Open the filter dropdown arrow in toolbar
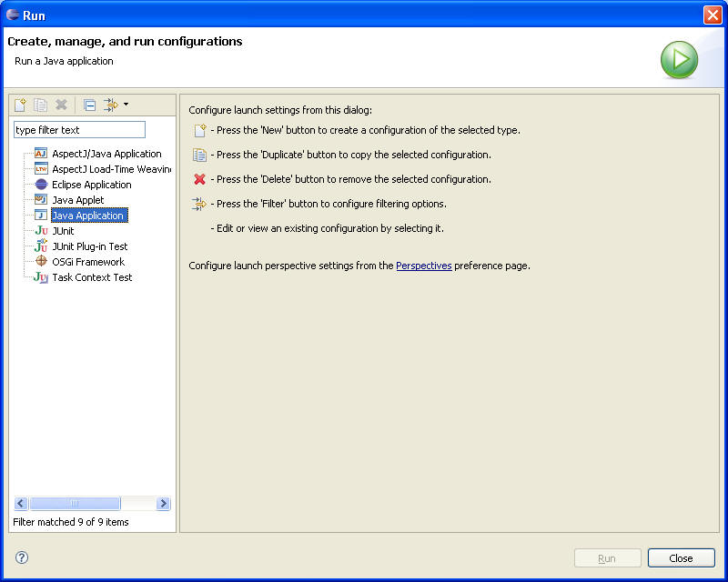This screenshot has width=728, height=582. coord(126,105)
